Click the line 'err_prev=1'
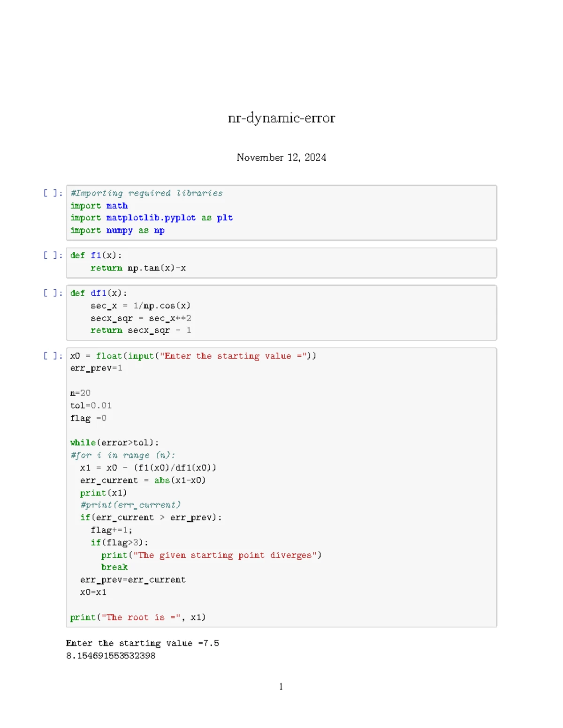This screenshot has height=728, width=563. click(x=96, y=368)
